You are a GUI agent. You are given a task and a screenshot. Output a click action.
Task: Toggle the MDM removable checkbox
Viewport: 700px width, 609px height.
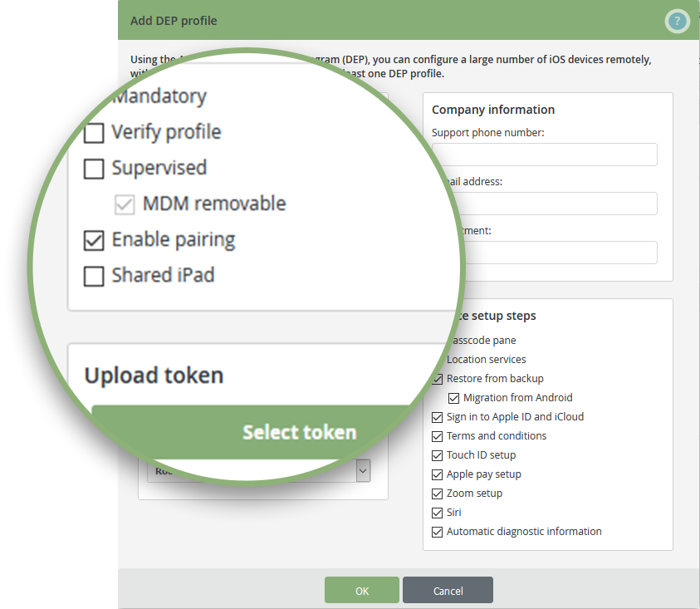point(125,204)
